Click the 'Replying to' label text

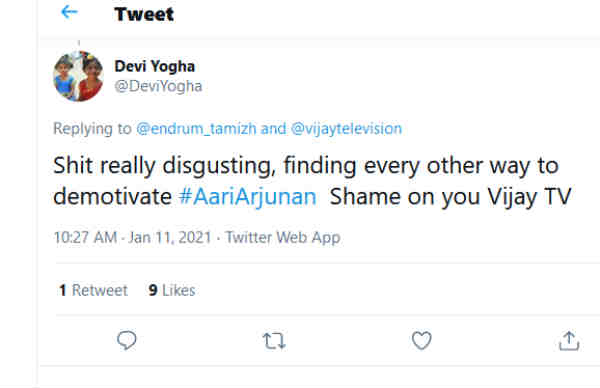click(92, 129)
